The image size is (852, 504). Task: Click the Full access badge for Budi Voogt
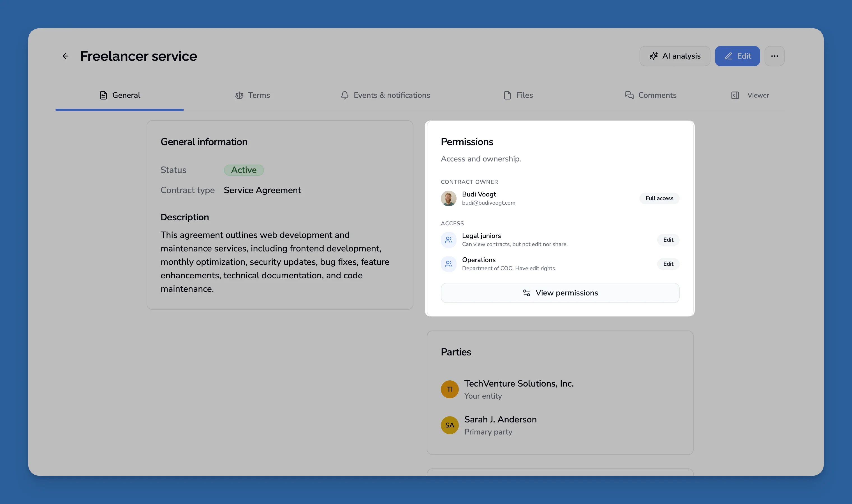659,198
